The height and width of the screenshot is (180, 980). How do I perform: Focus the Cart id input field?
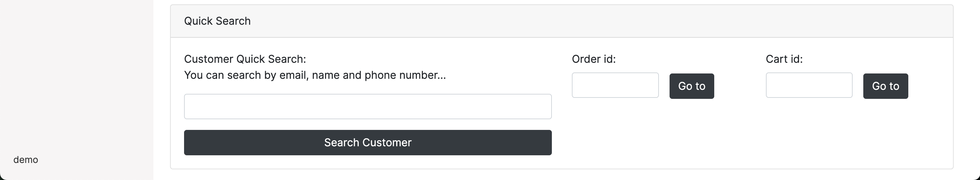point(808,85)
